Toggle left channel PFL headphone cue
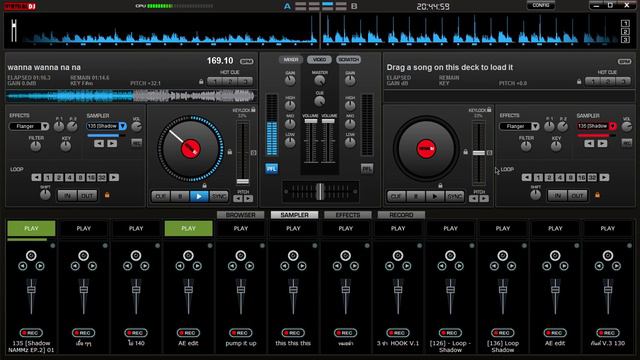 [x=271, y=168]
